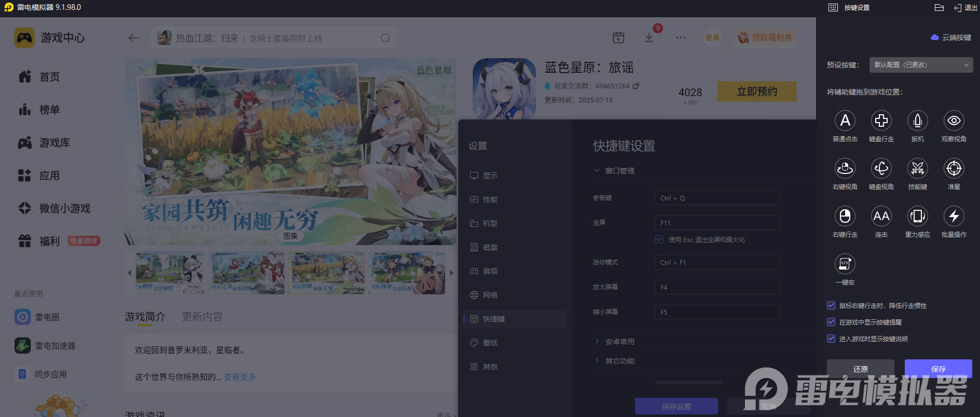Open 机型 settings category
This screenshot has height=417, width=980.
tap(515, 223)
